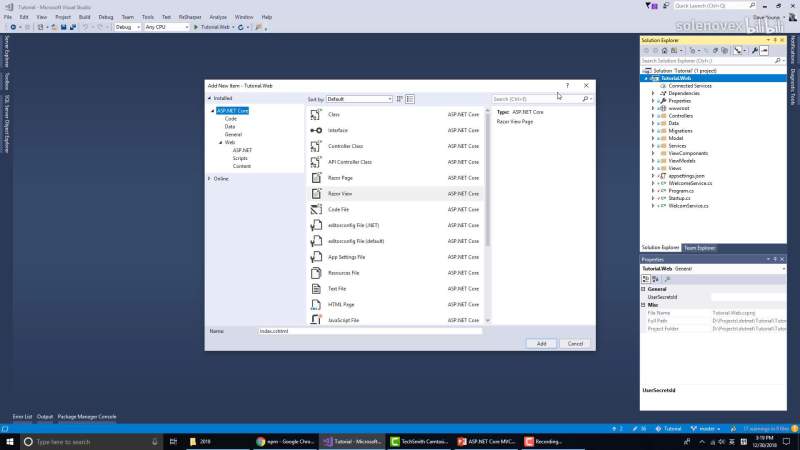Toggle Preview Selected Items in Solution Explorer
The image size is (800, 450).
(x=764, y=51)
